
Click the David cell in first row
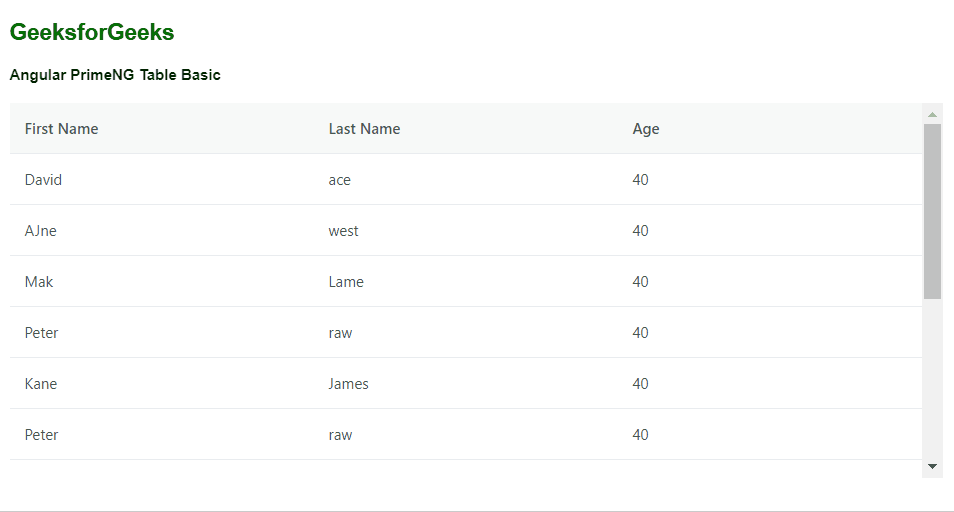tap(43, 180)
